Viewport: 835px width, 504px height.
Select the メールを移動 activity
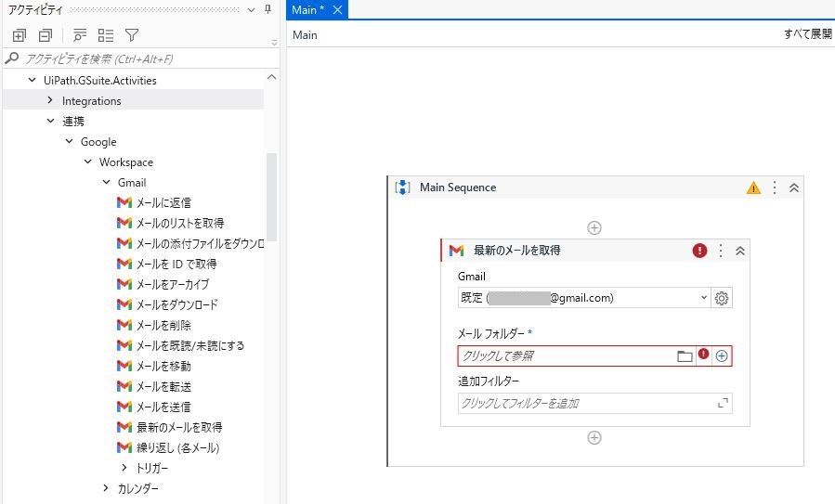[153, 366]
